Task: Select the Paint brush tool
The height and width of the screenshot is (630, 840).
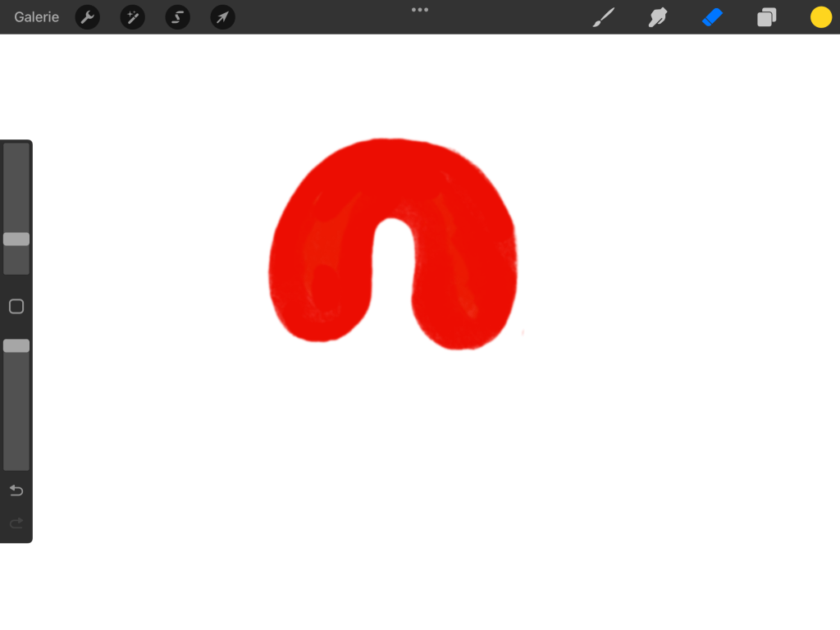Action: point(604,17)
